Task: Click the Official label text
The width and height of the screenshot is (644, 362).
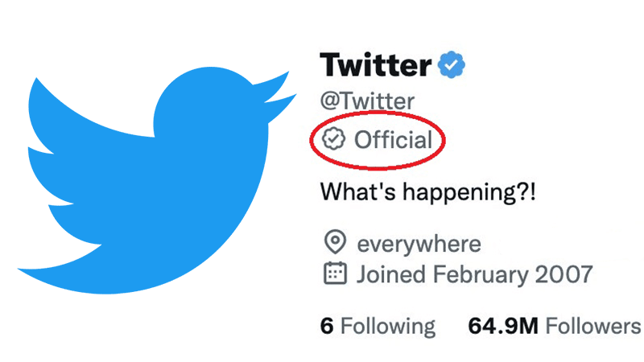Action: 394,141
